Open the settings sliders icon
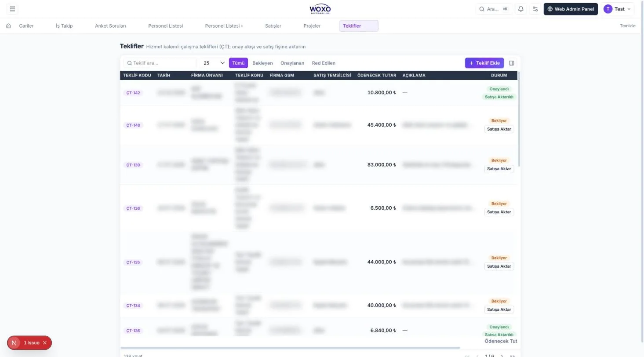Viewport: 644px width, 357px height. (x=535, y=9)
